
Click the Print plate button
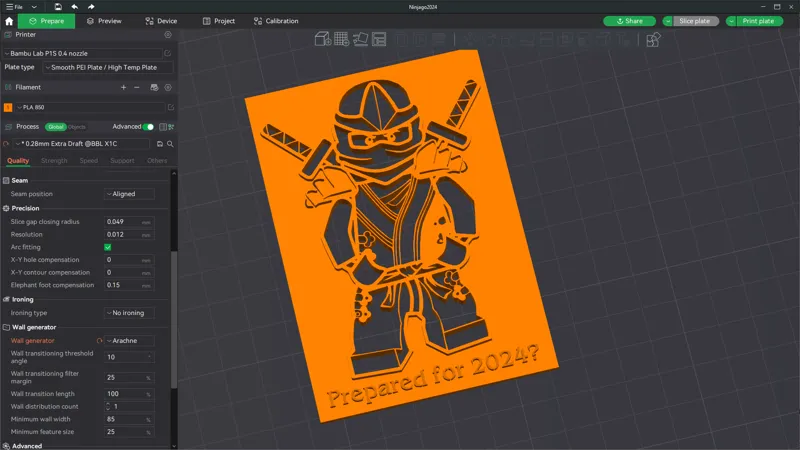[x=759, y=21]
